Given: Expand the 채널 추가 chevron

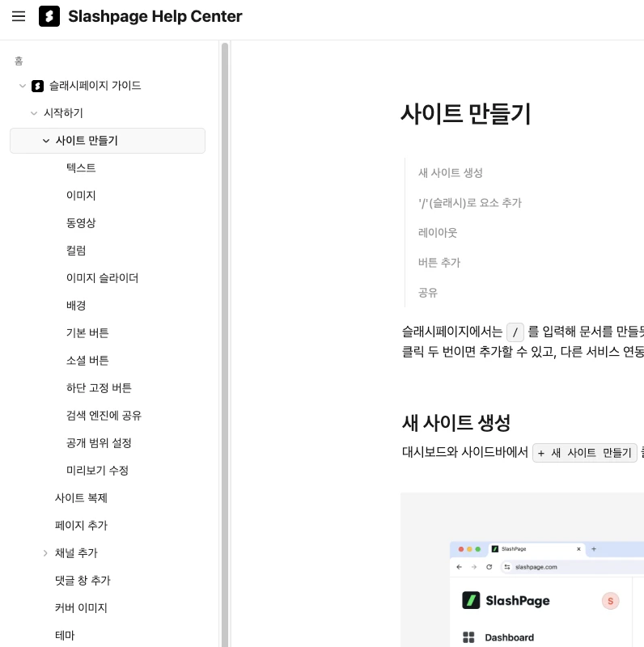Looking at the screenshot, I should pos(45,553).
